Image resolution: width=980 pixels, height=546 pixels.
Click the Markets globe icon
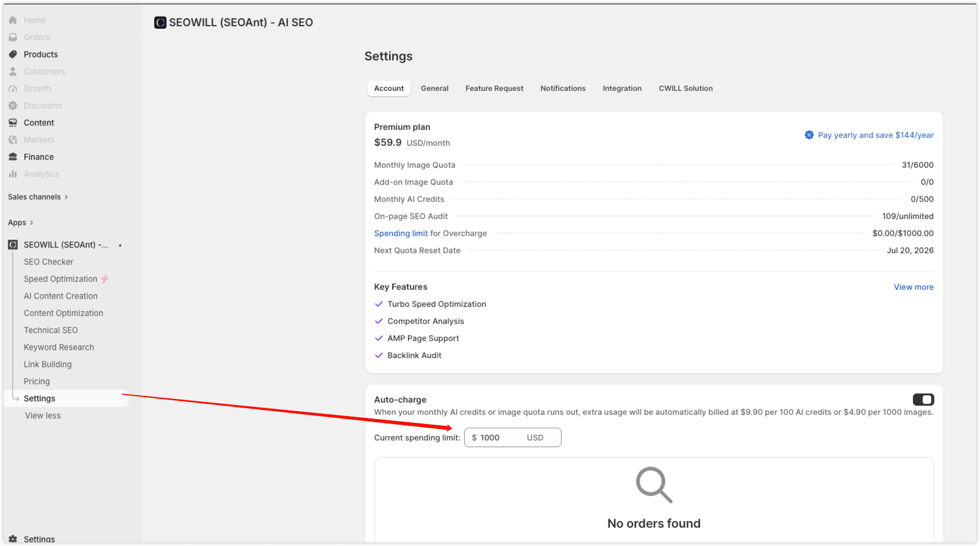[13, 140]
